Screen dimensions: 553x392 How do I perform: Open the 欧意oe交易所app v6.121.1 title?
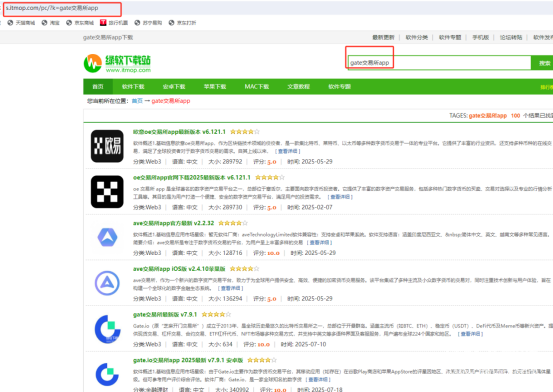pos(179,132)
